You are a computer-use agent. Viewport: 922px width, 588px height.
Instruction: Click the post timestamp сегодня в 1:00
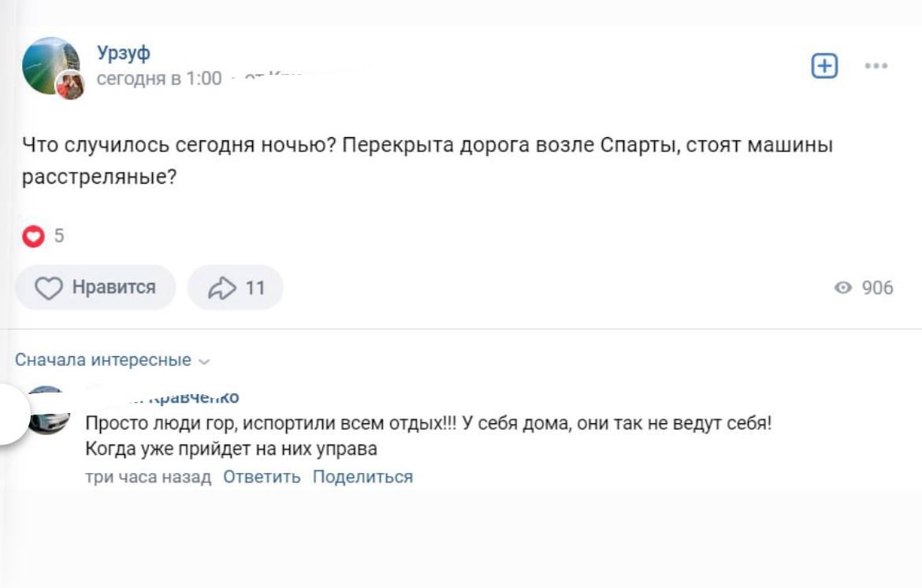159,79
